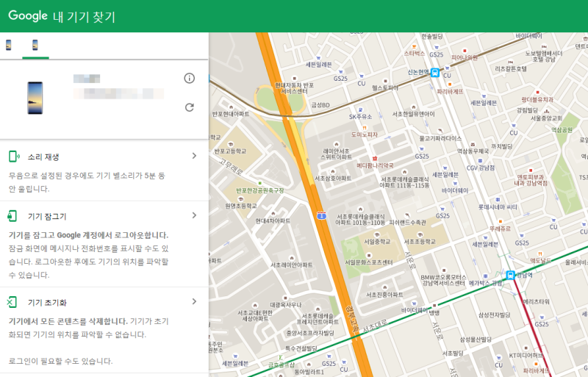The width and height of the screenshot is (588, 377).
Task: Expand the 기기 초기화 chevron arrow
Action: coord(194,301)
